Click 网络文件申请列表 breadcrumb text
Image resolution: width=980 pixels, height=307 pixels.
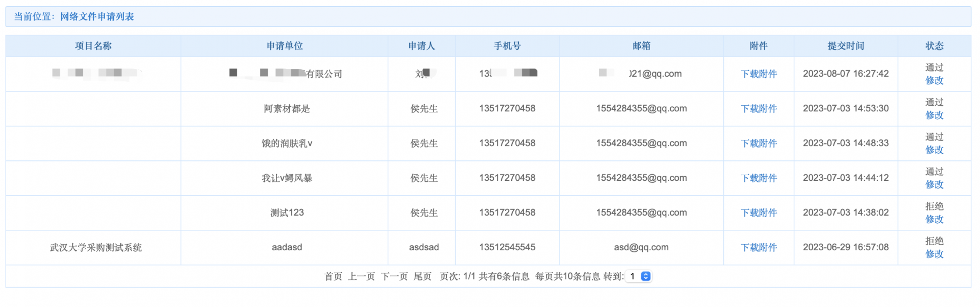(97, 17)
